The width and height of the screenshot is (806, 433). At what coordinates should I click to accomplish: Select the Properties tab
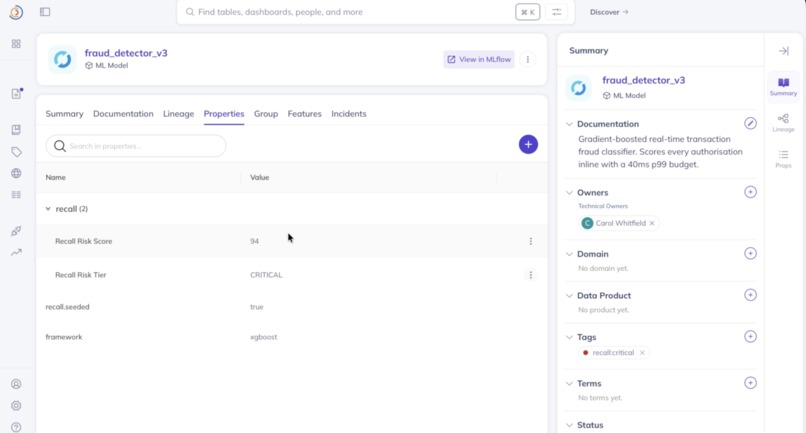click(224, 114)
